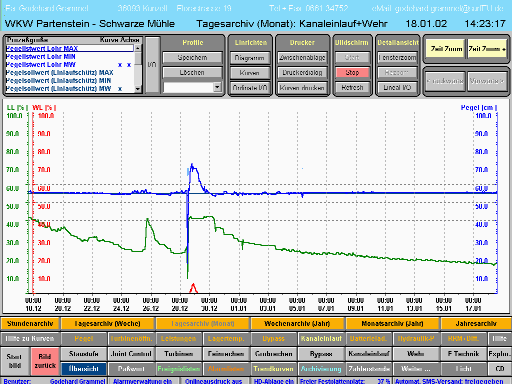Switch to Monatsarchiv (Jahr) tab
512x384 pixels.
392,323
